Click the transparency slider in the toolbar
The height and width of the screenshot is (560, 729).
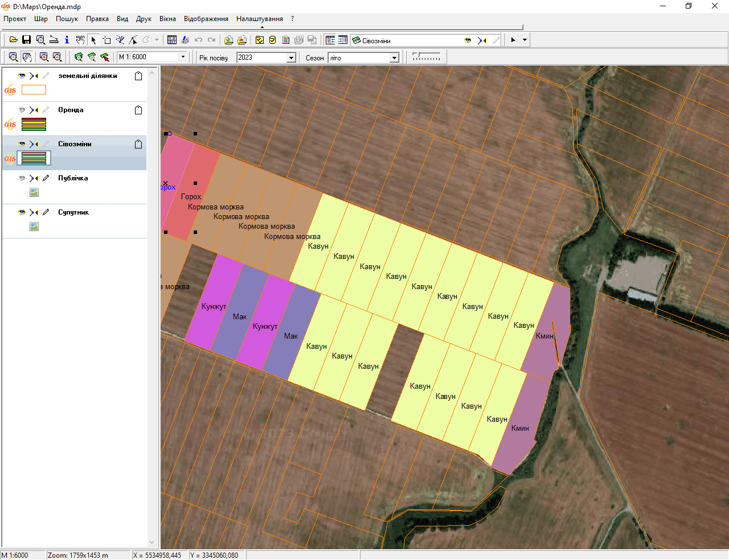point(426,57)
